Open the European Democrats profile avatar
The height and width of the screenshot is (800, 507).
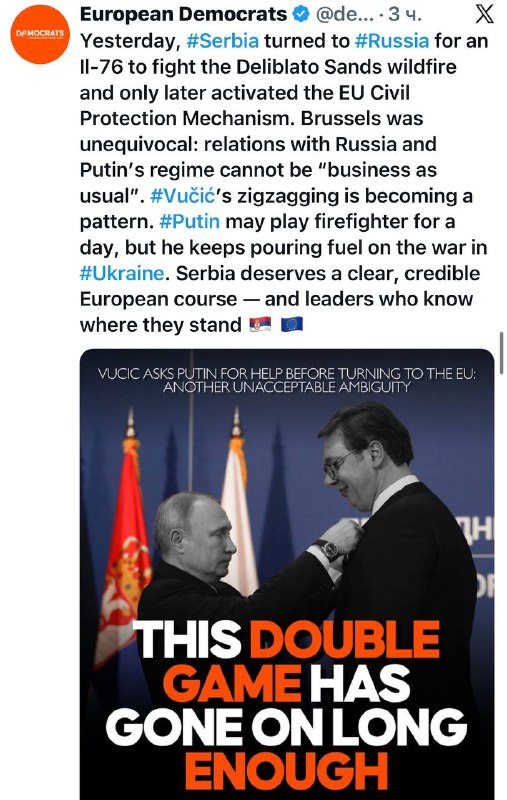point(40,34)
